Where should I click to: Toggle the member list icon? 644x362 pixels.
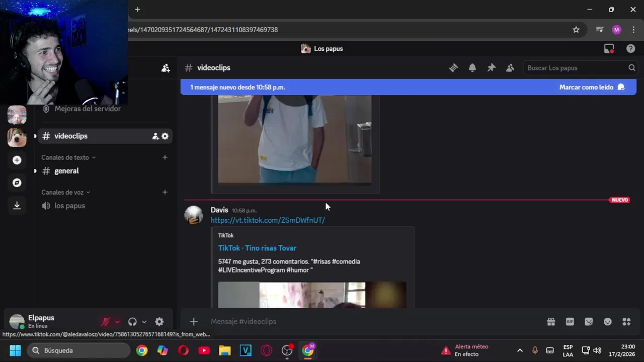tap(510, 68)
